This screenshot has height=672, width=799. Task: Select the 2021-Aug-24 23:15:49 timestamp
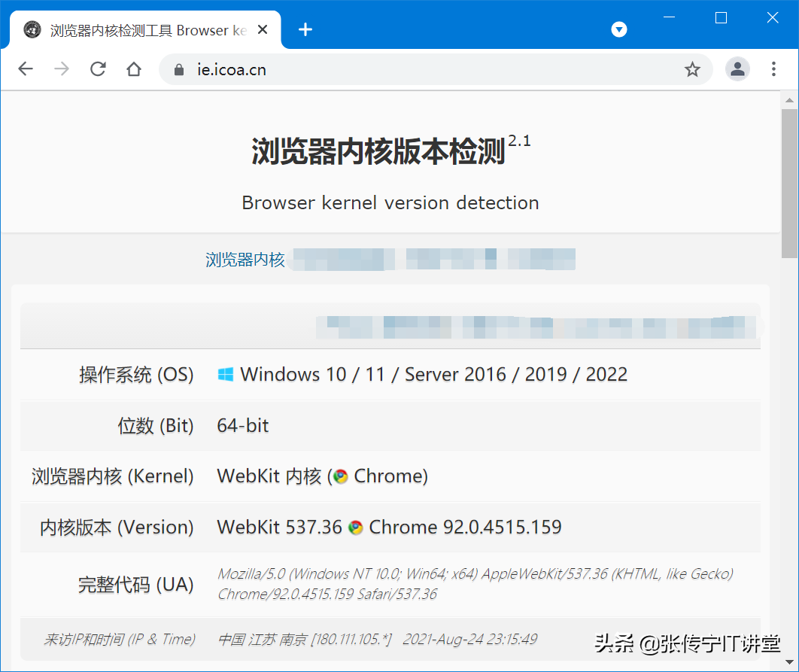(469, 639)
